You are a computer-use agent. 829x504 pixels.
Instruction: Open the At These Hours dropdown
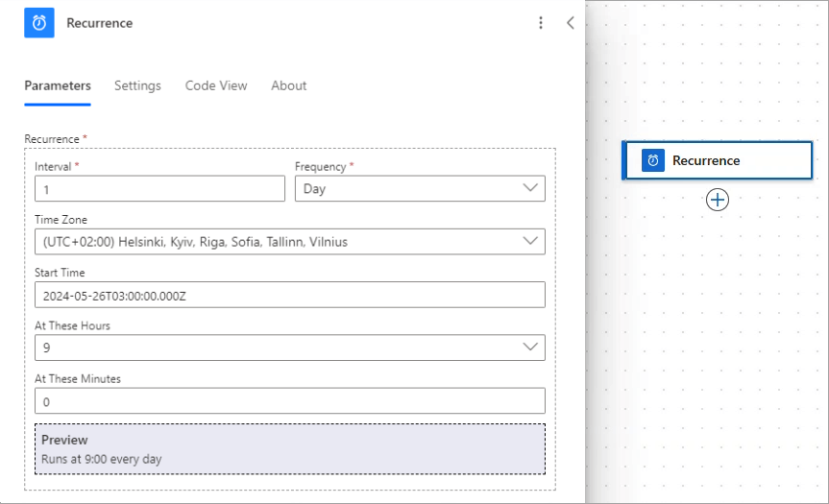(x=290, y=348)
